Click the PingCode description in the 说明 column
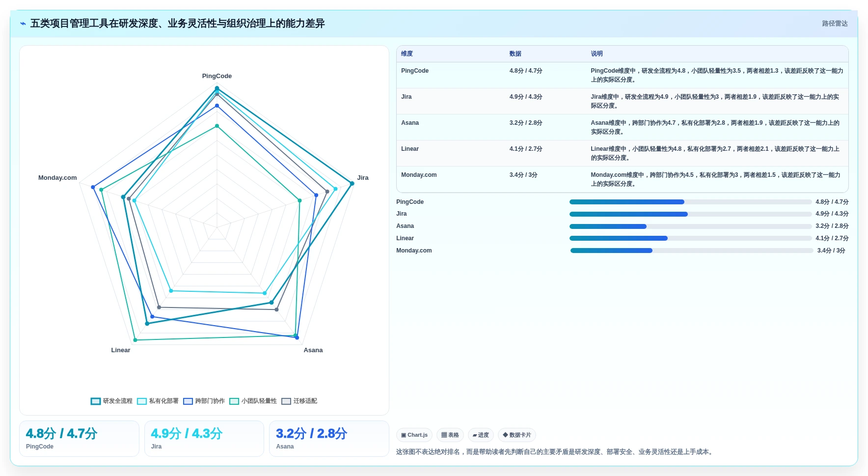Viewport: 868px width, 476px height. (717, 75)
